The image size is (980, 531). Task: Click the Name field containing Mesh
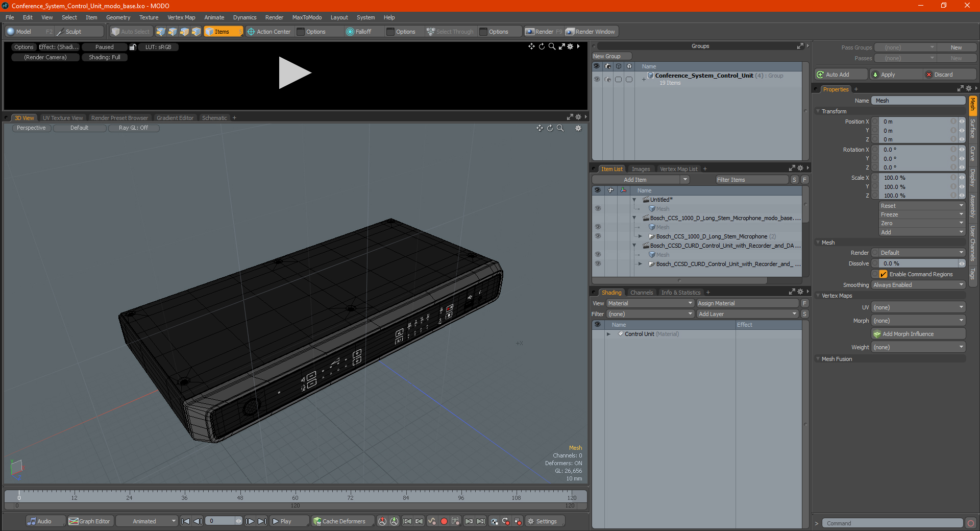click(x=918, y=101)
